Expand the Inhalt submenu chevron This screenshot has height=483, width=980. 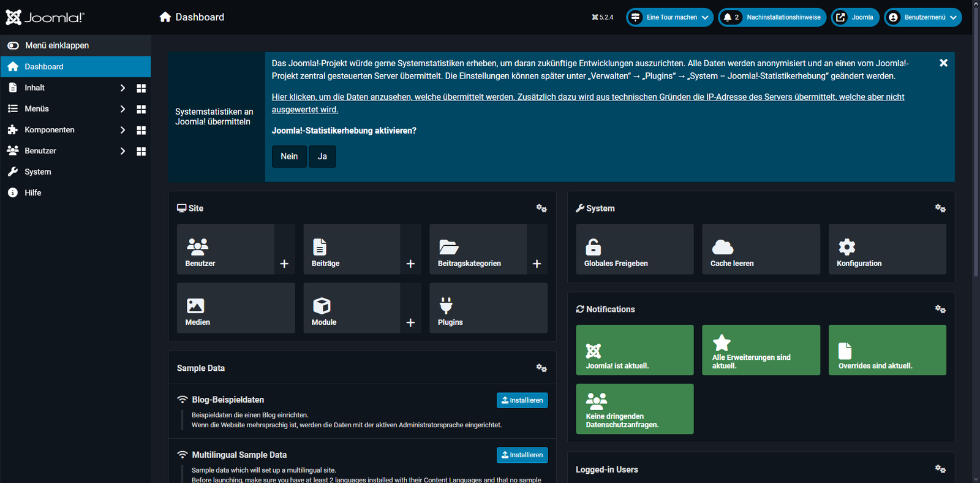tap(123, 88)
